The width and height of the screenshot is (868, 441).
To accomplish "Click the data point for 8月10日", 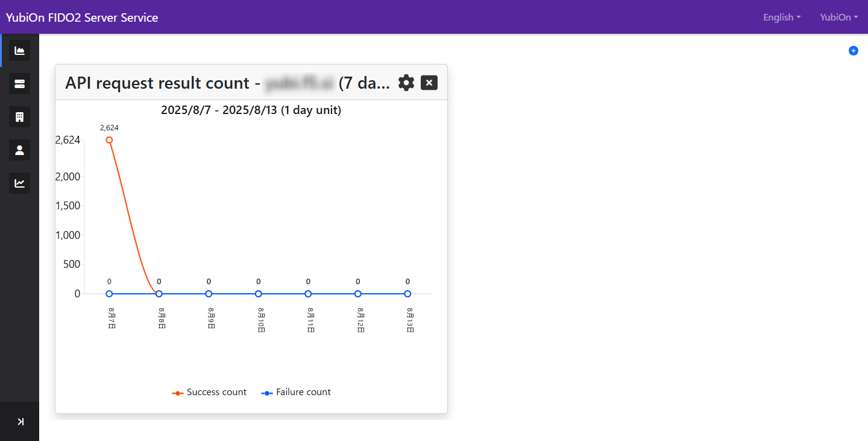I will 259,294.
